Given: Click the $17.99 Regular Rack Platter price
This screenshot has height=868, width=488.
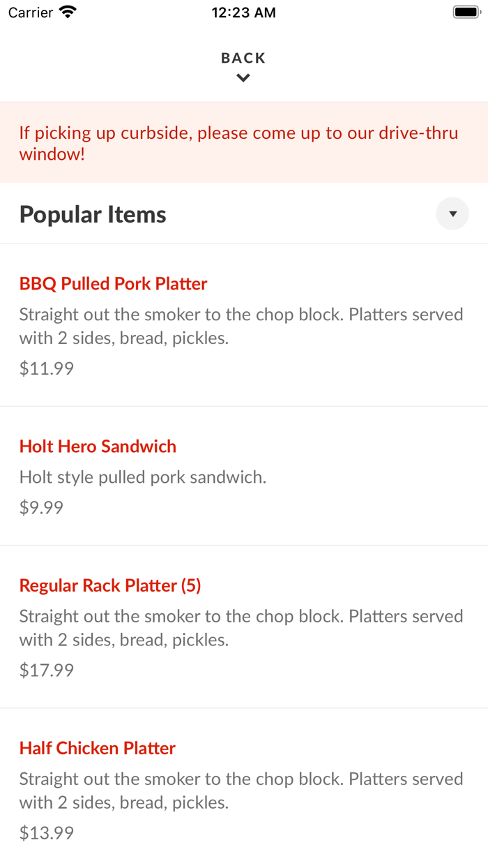Looking at the screenshot, I should coord(46,670).
